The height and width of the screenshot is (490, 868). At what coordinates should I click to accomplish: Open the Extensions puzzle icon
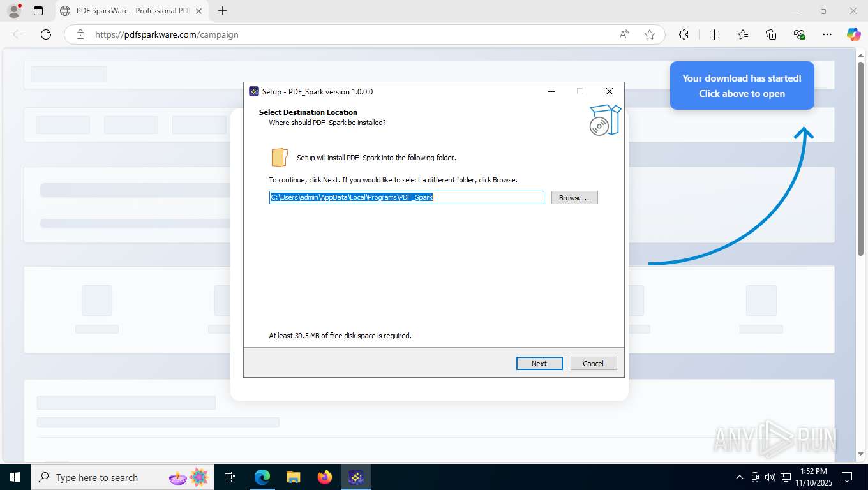coord(684,34)
